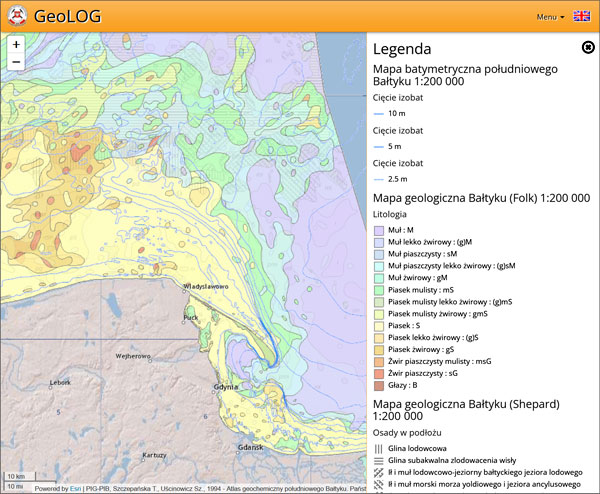Click the 5 m isobath line symbol
600x494 pixels.
click(x=378, y=147)
